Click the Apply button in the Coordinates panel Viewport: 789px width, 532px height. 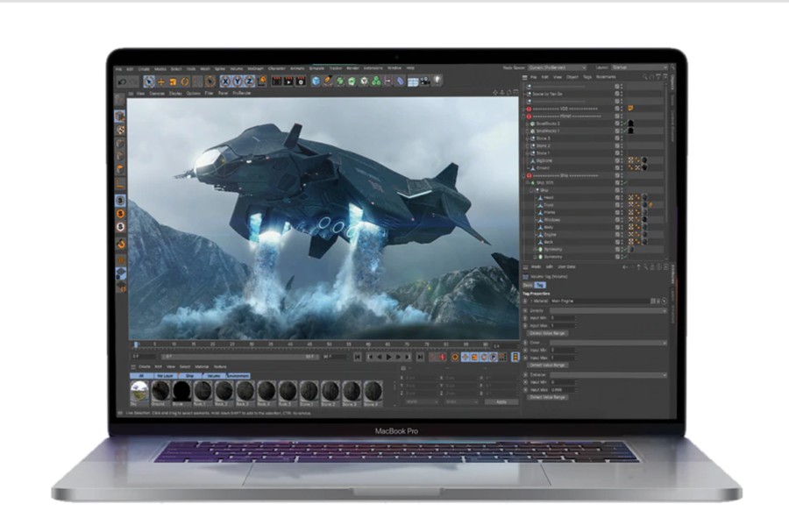click(501, 402)
